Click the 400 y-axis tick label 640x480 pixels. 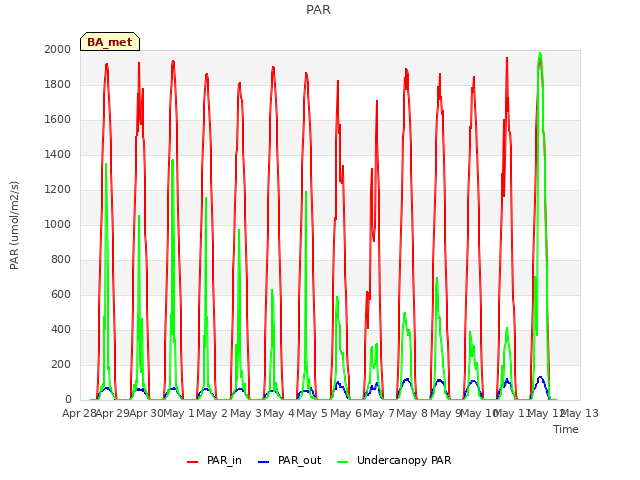click(61, 330)
